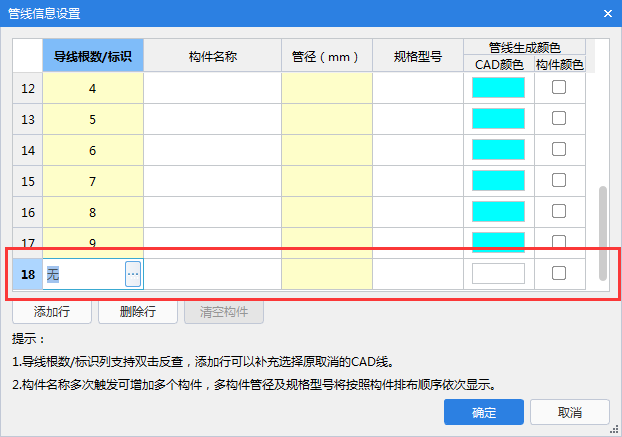Viewport: 622px width, 437px height.
Task: Close the 管线信息设置 dialog
Action: (x=606, y=13)
